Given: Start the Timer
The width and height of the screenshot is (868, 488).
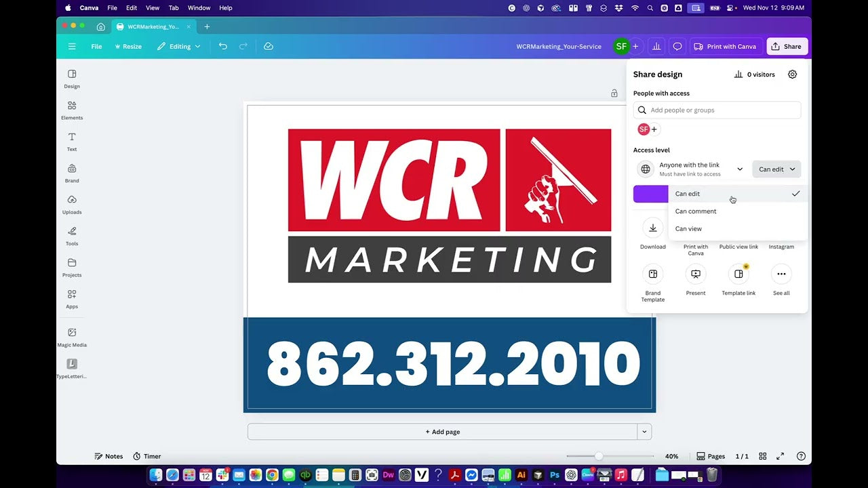Looking at the screenshot, I should 147,456.
